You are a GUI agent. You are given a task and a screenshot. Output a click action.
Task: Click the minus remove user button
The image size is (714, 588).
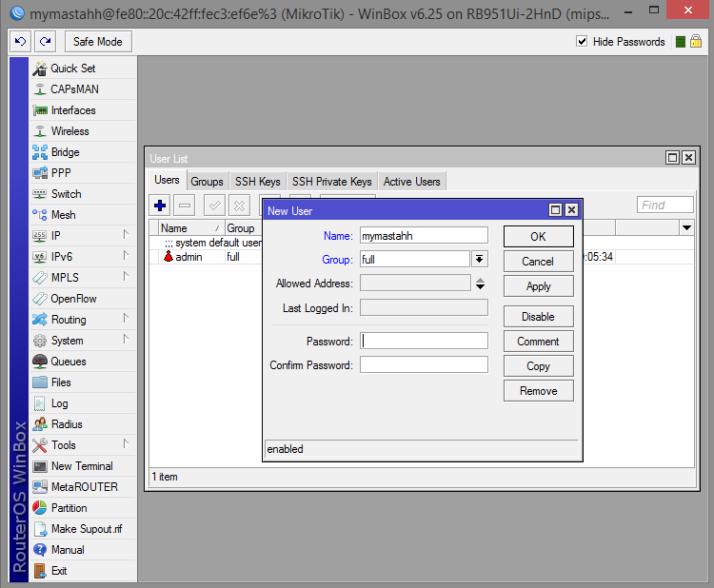(x=185, y=206)
